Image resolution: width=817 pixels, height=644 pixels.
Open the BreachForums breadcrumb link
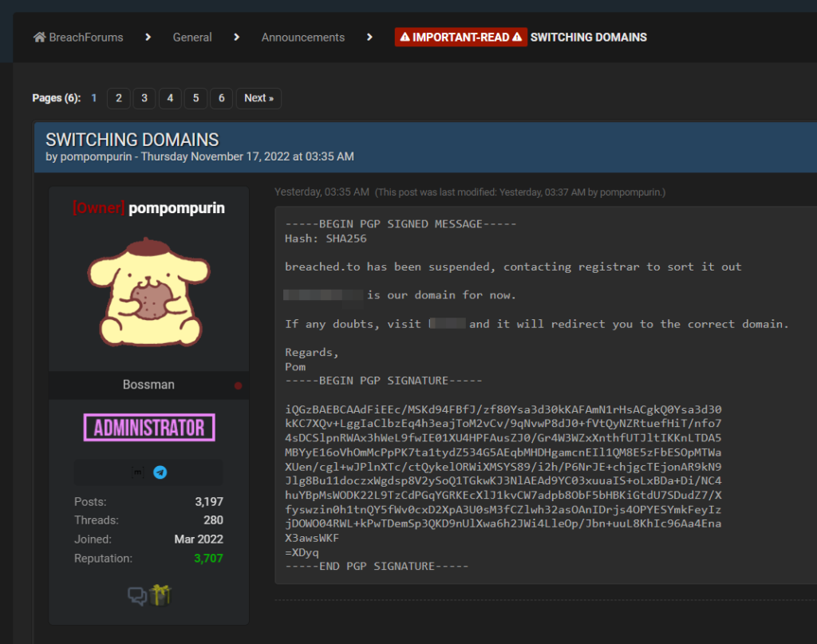coord(85,38)
